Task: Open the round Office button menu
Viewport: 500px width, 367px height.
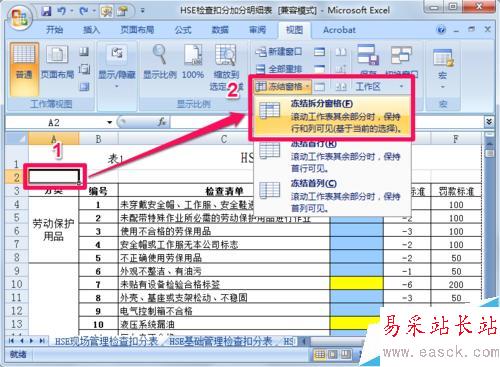Action: pos(19,18)
